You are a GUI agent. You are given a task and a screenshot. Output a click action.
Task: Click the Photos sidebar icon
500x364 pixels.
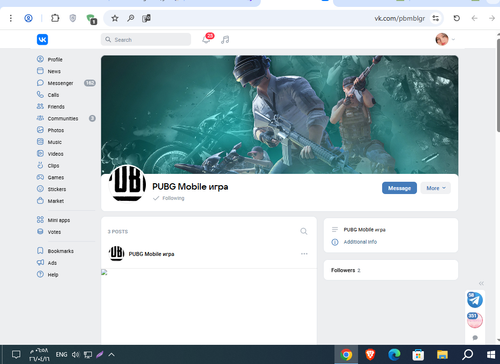click(40, 130)
